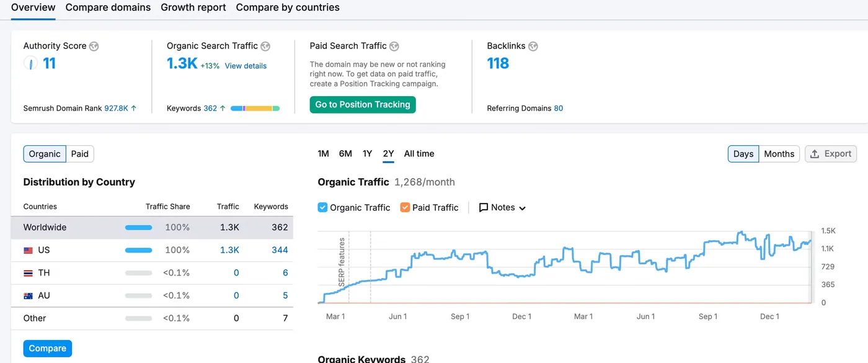Image resolution: width=868 pixels, height=363 pixels.
Task: Toggle the Organic Traffic checkbox
Action: click(322, 207)
